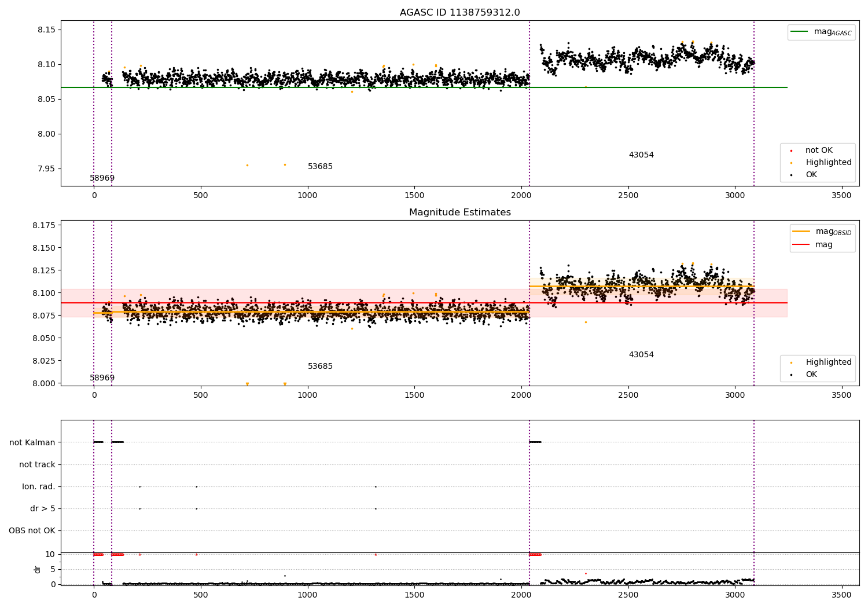
Task: Click x-tick '1500' under the top plot
Action: pos(414,196)
